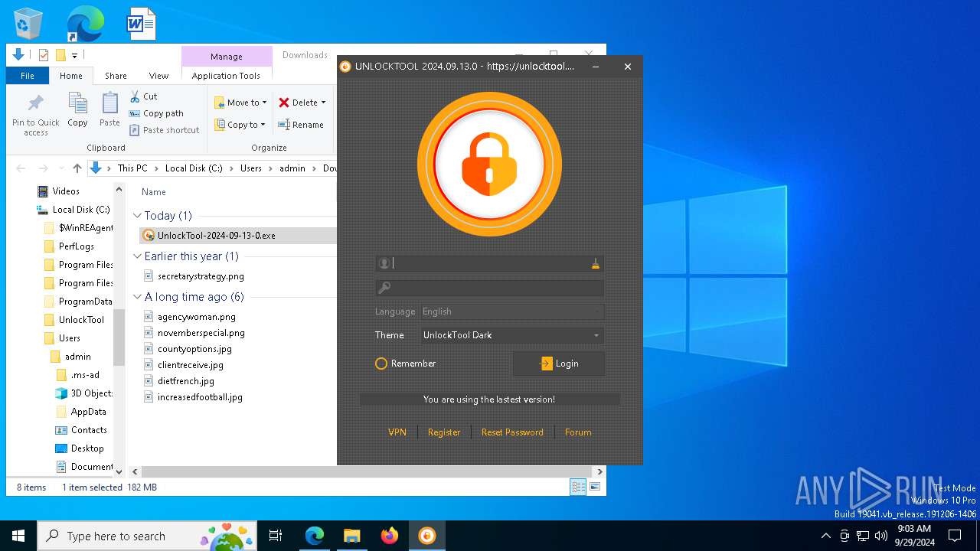Switch to the View ribbon tab

(x=158, y=76)
